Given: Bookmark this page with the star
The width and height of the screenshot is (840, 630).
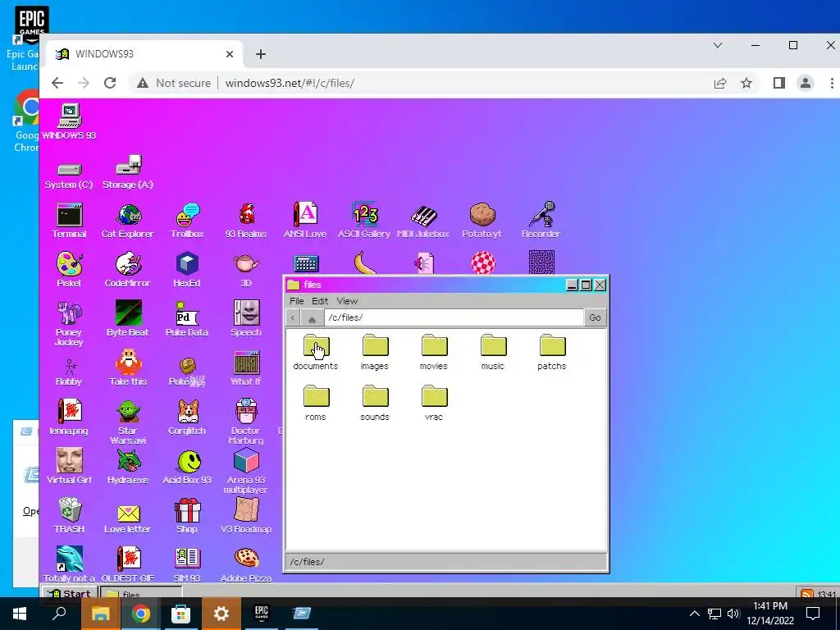Looking at the screenshot, I should pos(746,83).
